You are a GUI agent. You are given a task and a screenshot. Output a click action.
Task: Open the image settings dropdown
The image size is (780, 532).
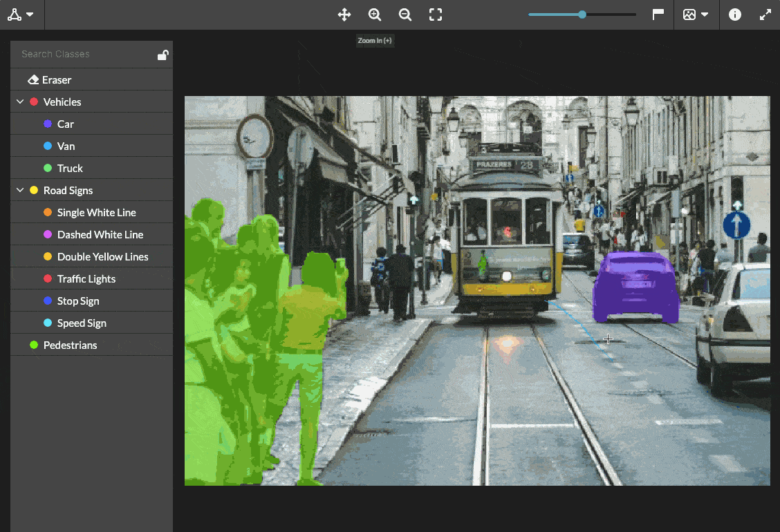coord(696,15)
